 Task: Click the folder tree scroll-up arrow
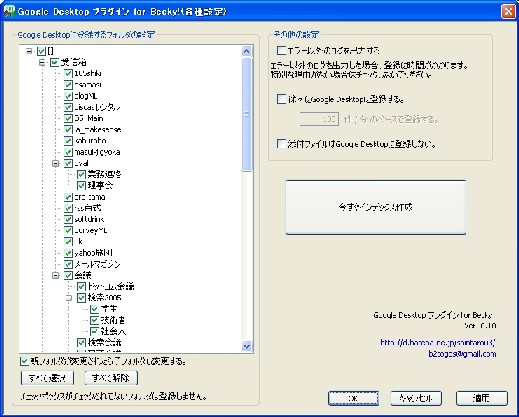point(247,51)
